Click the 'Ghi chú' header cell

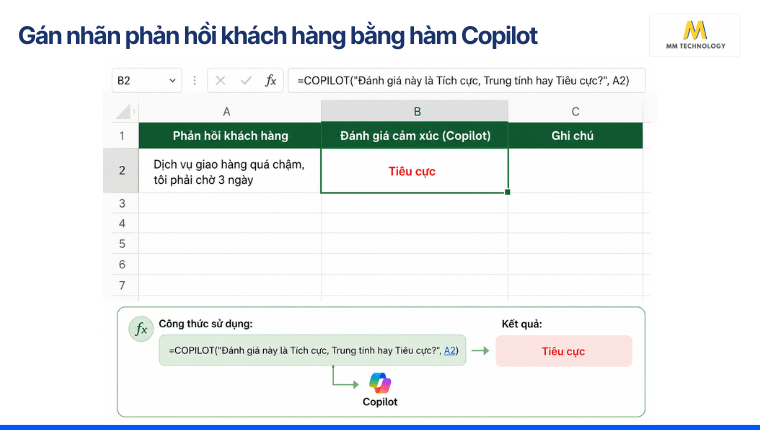pos(575,136)
